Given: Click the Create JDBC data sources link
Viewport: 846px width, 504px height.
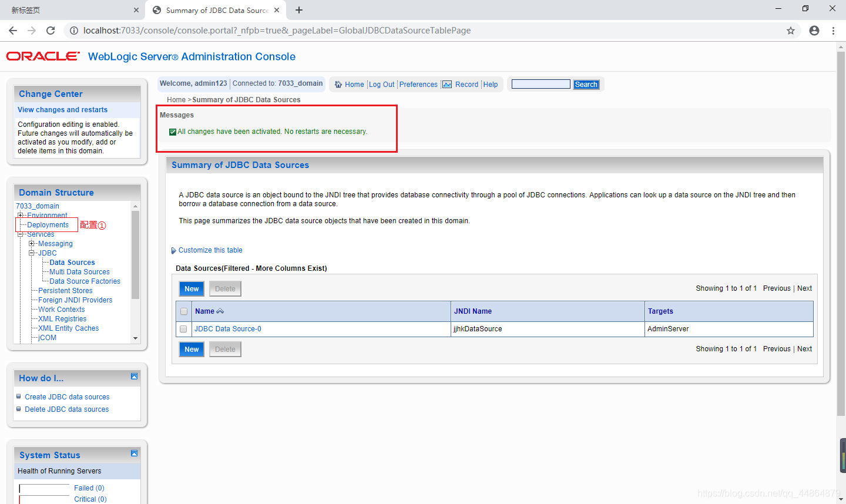Looking at the screenshot, I should click(x=67, y=397).
